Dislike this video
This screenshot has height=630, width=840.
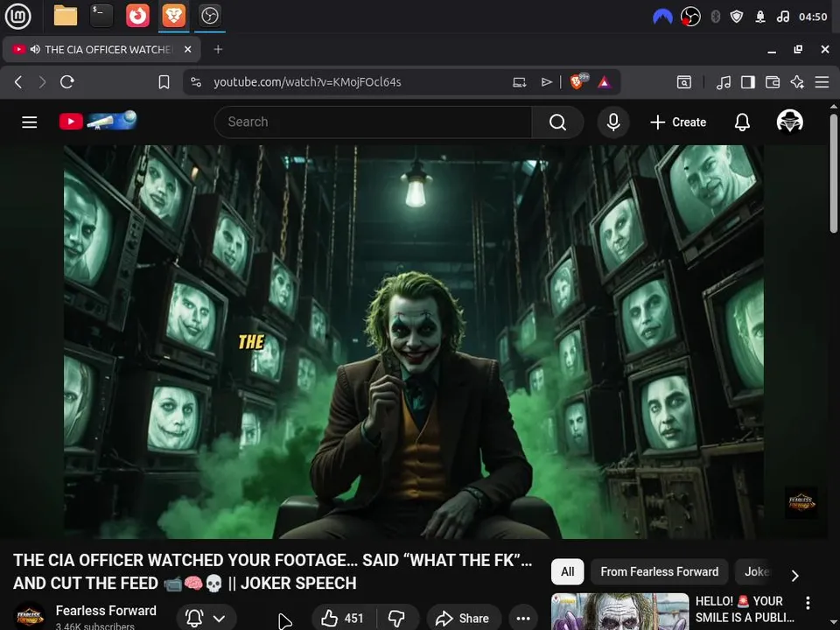point(397,618)
